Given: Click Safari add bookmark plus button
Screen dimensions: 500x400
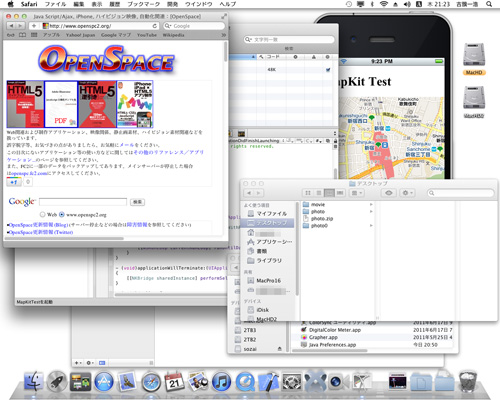Looking at the screenshot, I should pyautogui.click(x=34, y=26).
